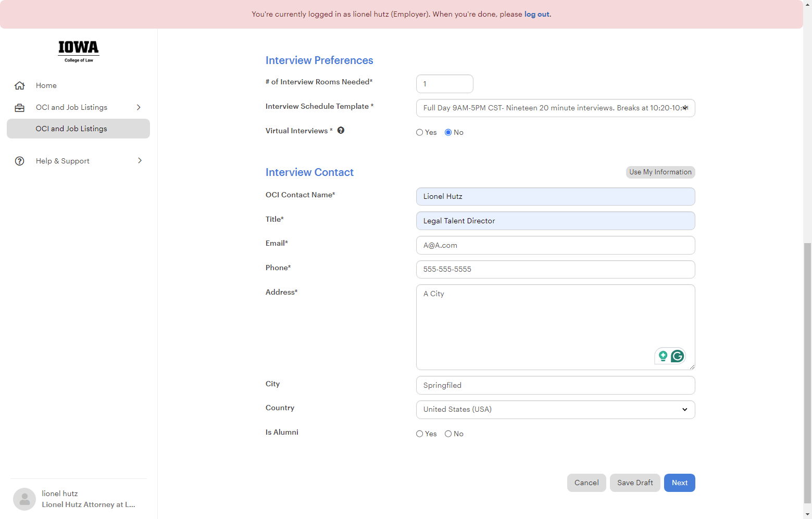Click the user avatar icon at bottom left
This screenshot has height=519, width=812.
[24, 499]
